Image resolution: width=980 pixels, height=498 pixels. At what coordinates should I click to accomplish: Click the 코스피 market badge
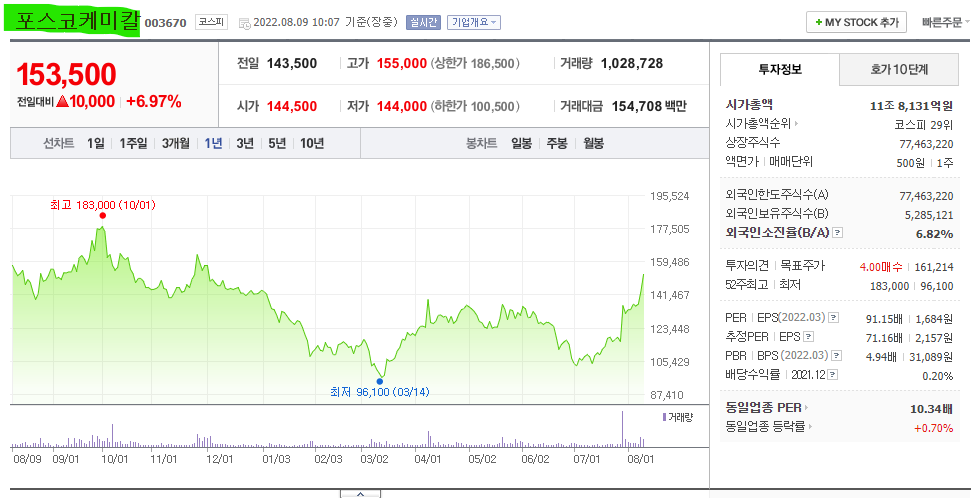pyautogui.click(x=211, y=22)
